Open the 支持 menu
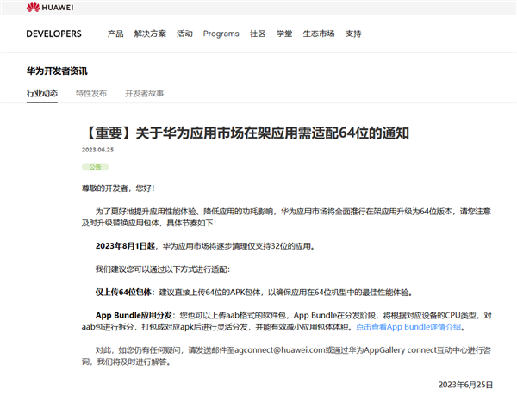The height and width of the screenshot is (420, 517). [x=353, y=34]
